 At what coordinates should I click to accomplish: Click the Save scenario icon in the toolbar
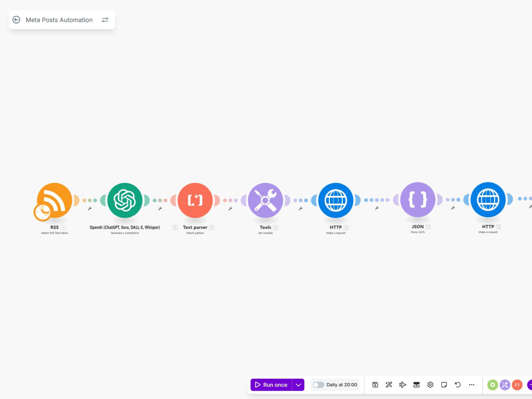point(375,384)
